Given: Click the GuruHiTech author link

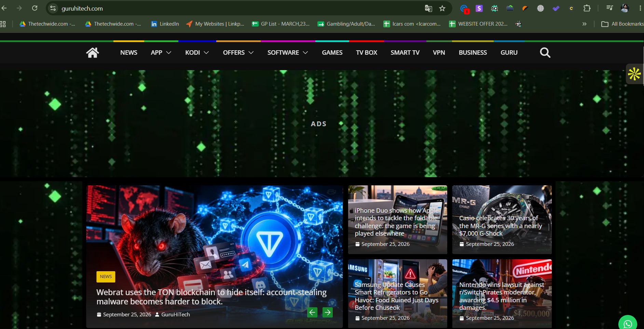Looking at the screenshot, I should click(175, 315).
